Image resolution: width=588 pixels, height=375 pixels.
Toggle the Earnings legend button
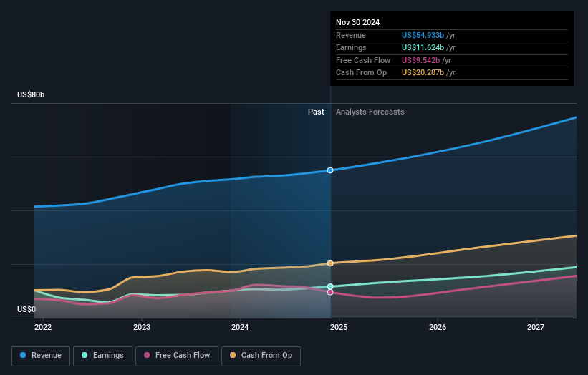tap(102, 356)
